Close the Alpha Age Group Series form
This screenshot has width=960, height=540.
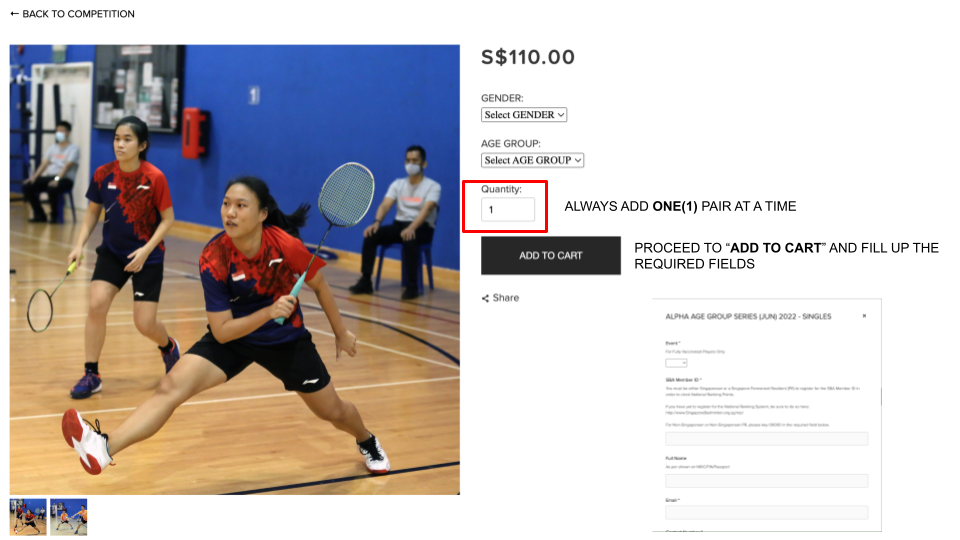pyautogui.click(x=864, y=316)
